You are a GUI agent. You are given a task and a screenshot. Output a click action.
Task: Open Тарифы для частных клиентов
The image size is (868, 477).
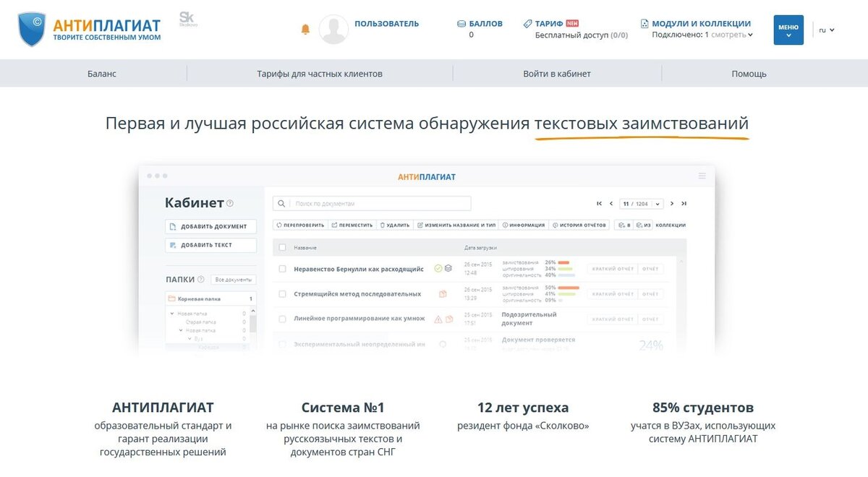coord(320,74)
